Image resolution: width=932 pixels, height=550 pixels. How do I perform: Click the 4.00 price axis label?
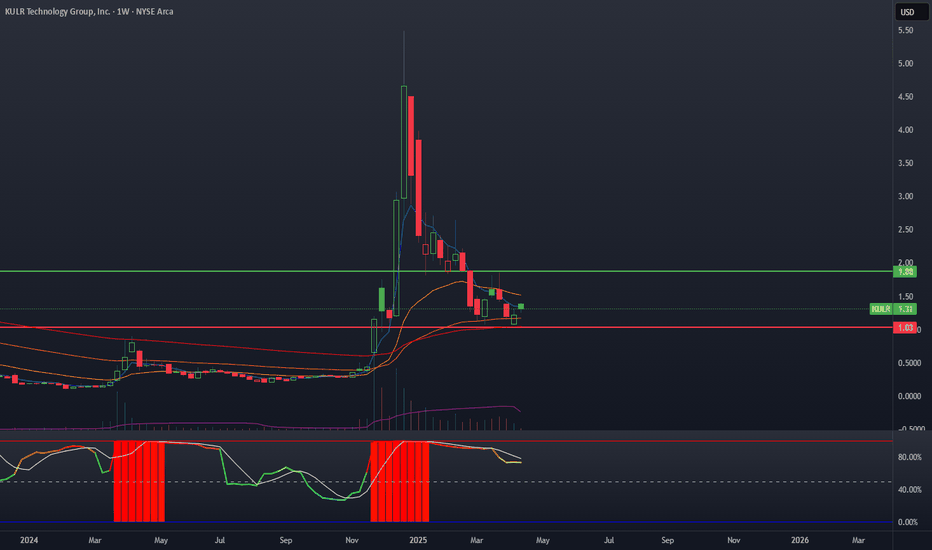tap(906, 130)
